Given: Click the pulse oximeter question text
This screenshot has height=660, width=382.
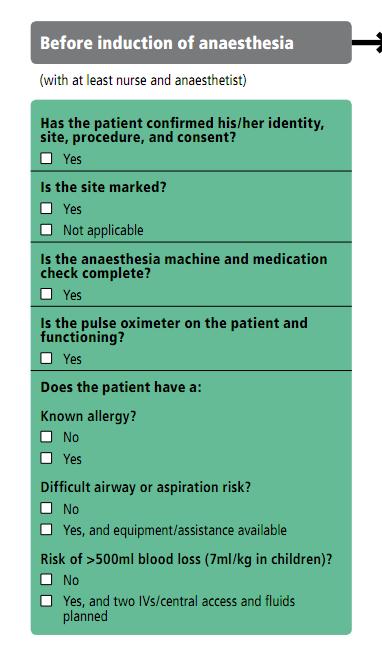Looking at the screenshot, I should click(174, 330).
